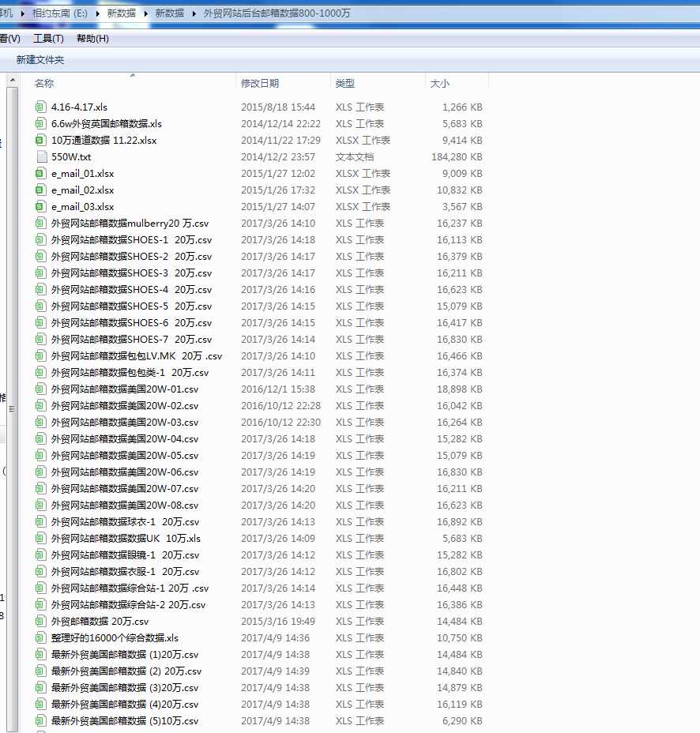Click the icon of 最新外贸美国邮箱数据 (5)10万.csv

pos(40,721)
